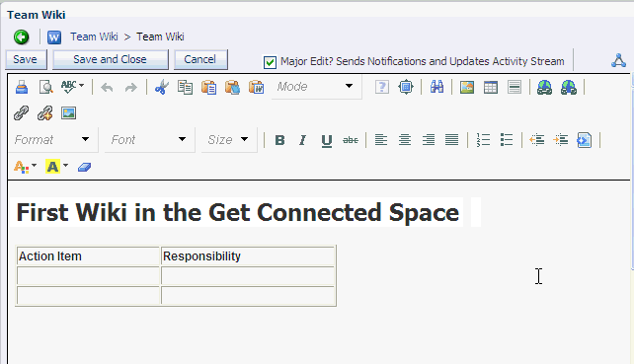Screen dimensions: 634x364
Task: Open Find with the binoculars icon
Action: [x=436, y=87]
